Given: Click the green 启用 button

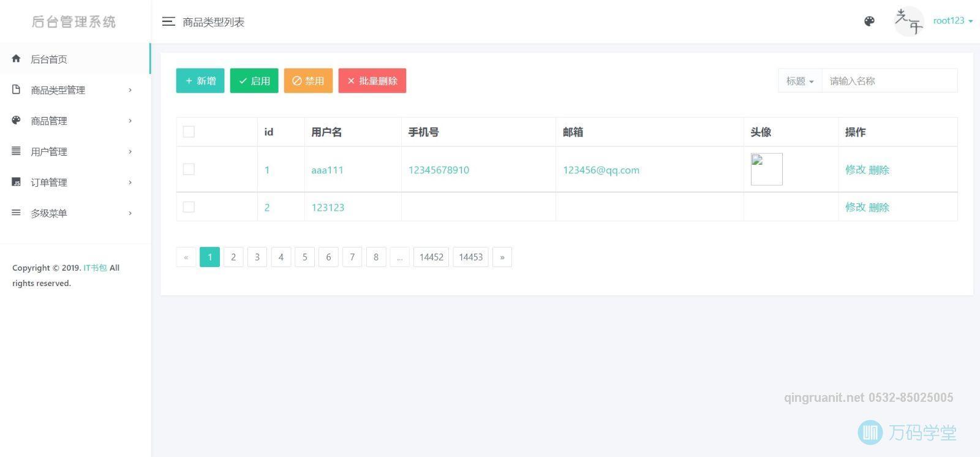Looking at the screenshot, I should [254, 81].
